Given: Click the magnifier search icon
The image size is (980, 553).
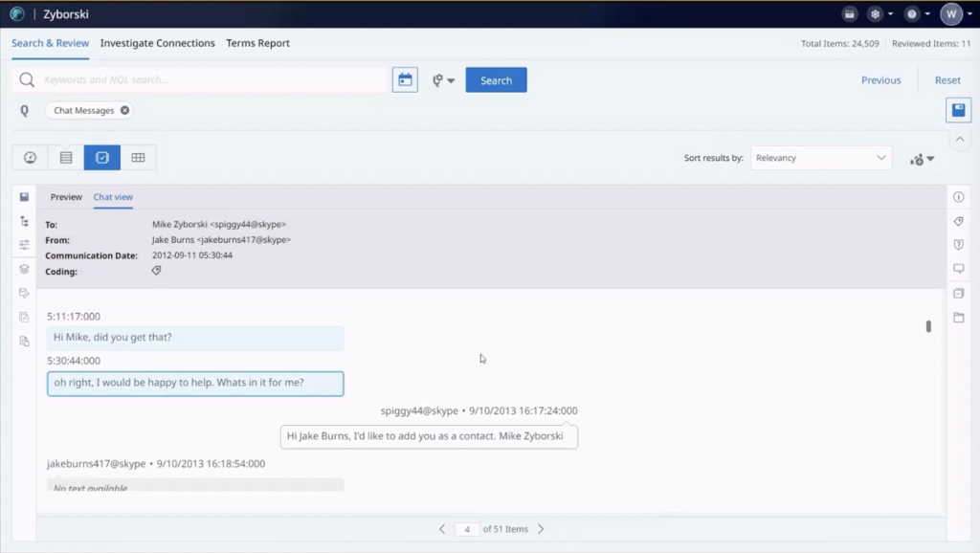Looking at the screenshot, I should tap(27, 79).
